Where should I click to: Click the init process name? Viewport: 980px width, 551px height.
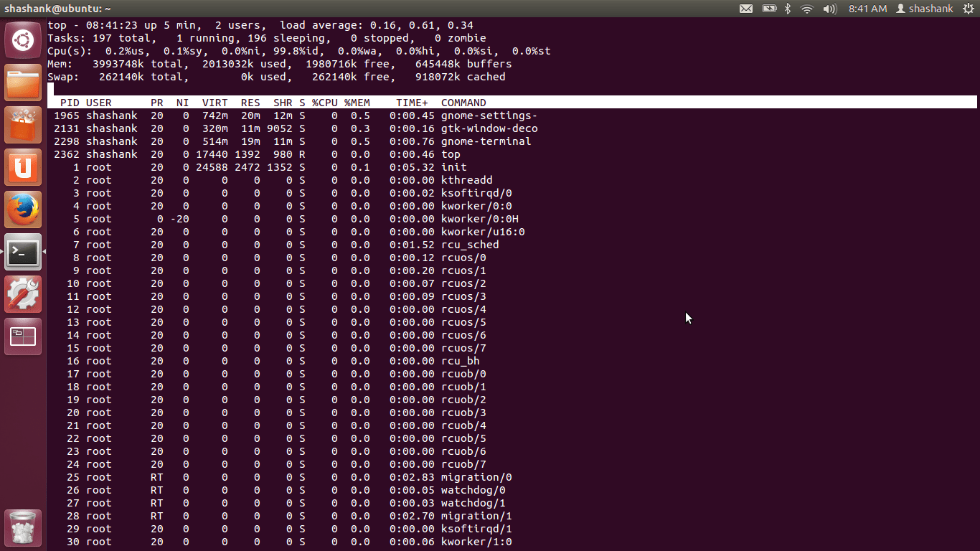point(454,167)
